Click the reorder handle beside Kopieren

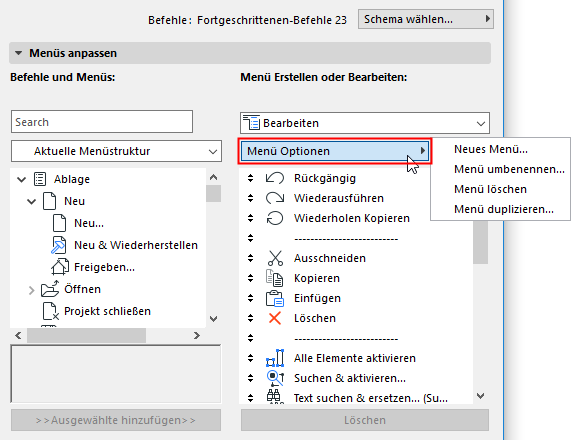coord(250,278)
